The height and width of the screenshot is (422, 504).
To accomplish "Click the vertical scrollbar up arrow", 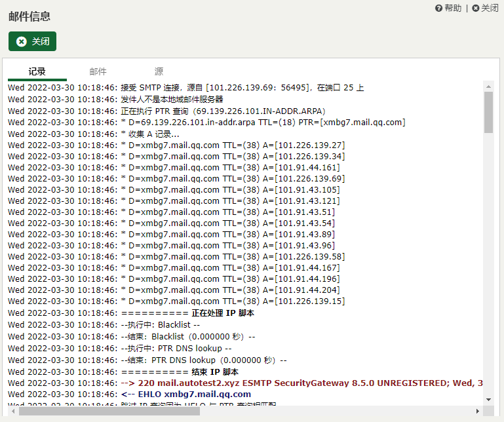I will pos(488,86).
